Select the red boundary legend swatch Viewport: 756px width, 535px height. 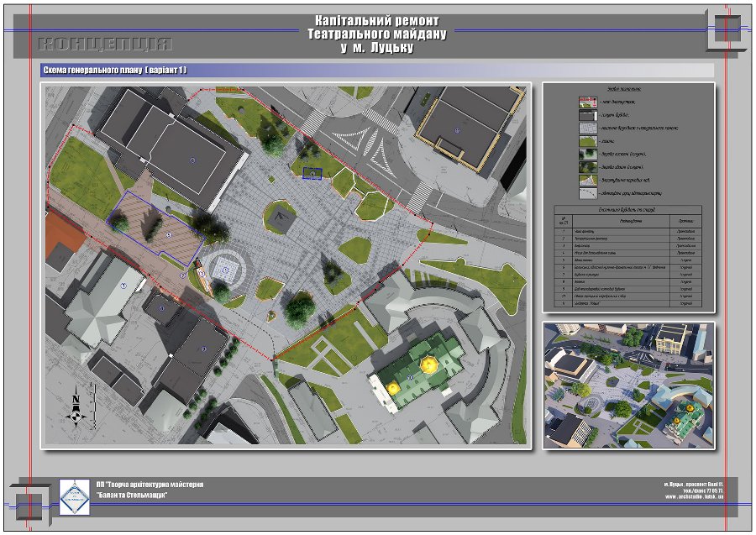coord(588,100)
